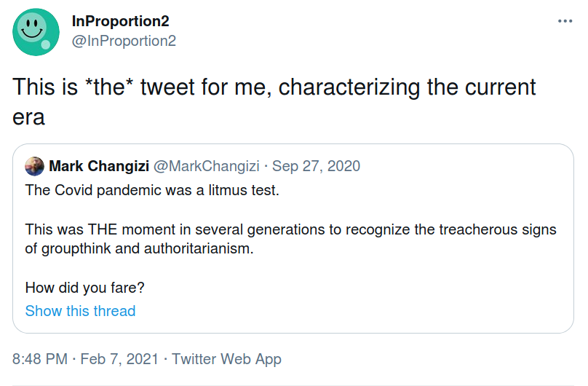The height and width of the screenshot is (386, 588).
Task: Select the main tweet text about current era
Action: coord(274,102)
